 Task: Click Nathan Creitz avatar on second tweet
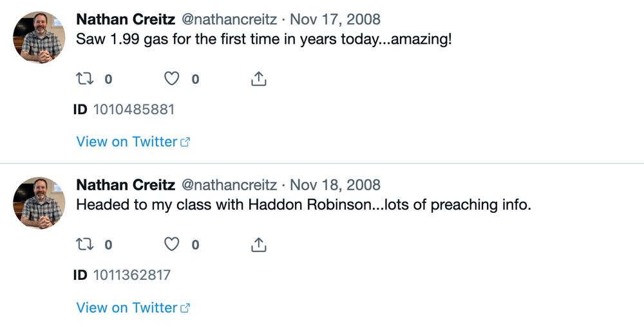click(x=39, y=203)
